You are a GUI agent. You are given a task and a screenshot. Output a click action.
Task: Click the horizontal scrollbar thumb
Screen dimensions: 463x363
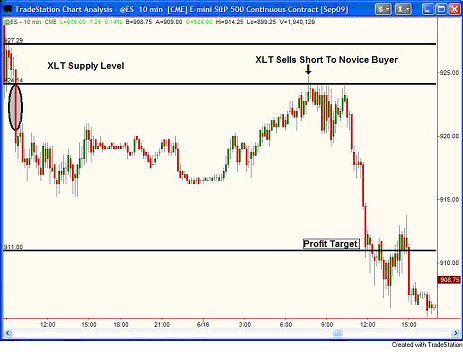click(x=338, y=333)
